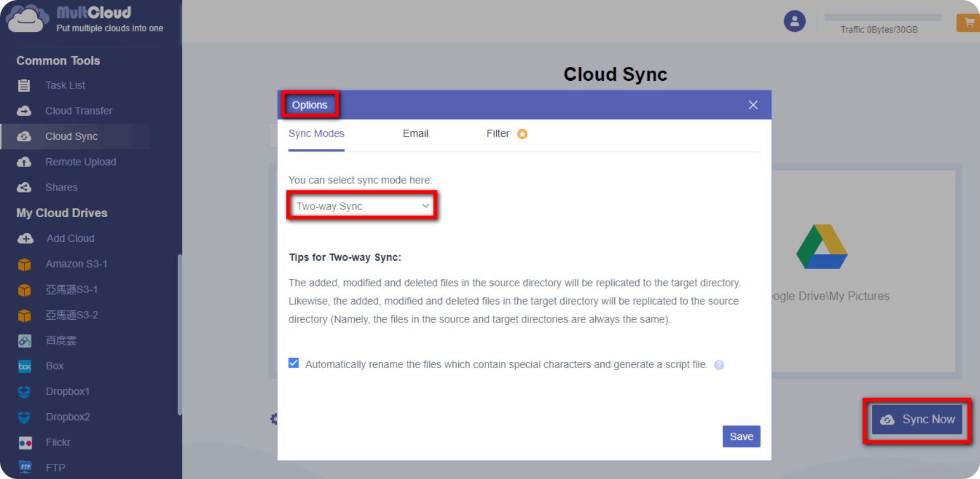Viewport: 980px width, 479px height.
Task: Click the Shares cloud icon
Action: (x=24, y=187)
